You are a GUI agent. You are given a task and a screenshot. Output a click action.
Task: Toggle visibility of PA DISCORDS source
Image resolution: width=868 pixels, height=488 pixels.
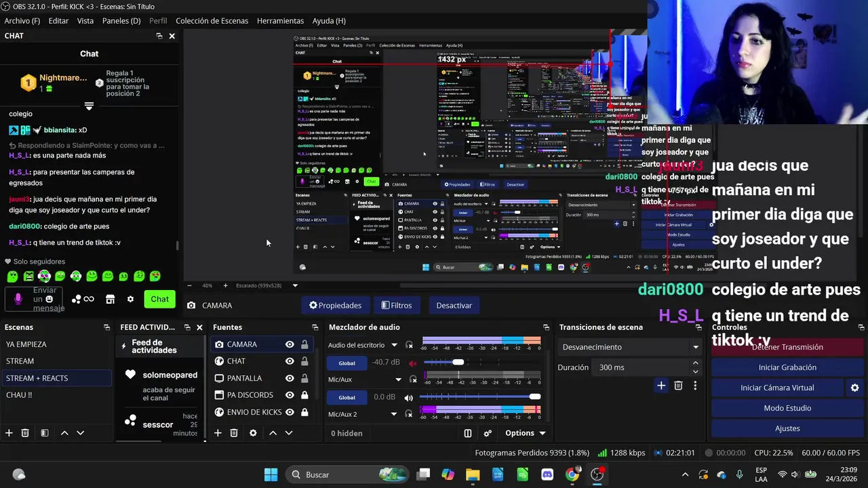coord(290,395)
